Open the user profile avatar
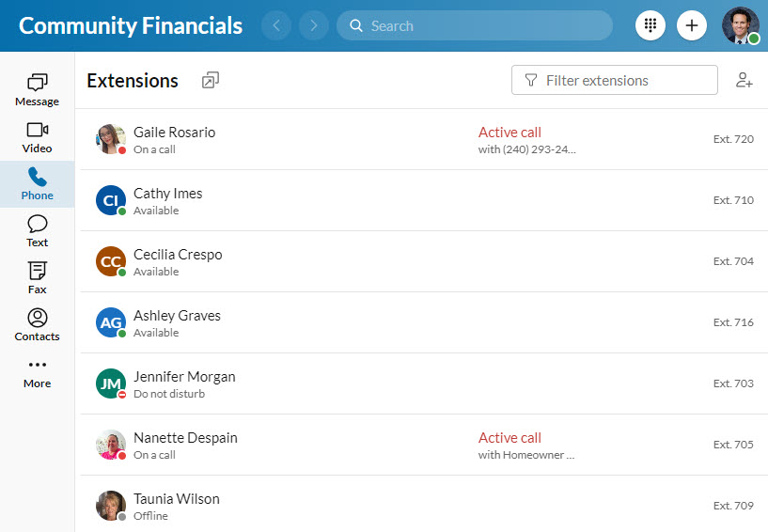The image size is (768, 532). pyautogui.click(x=740, y=25)
